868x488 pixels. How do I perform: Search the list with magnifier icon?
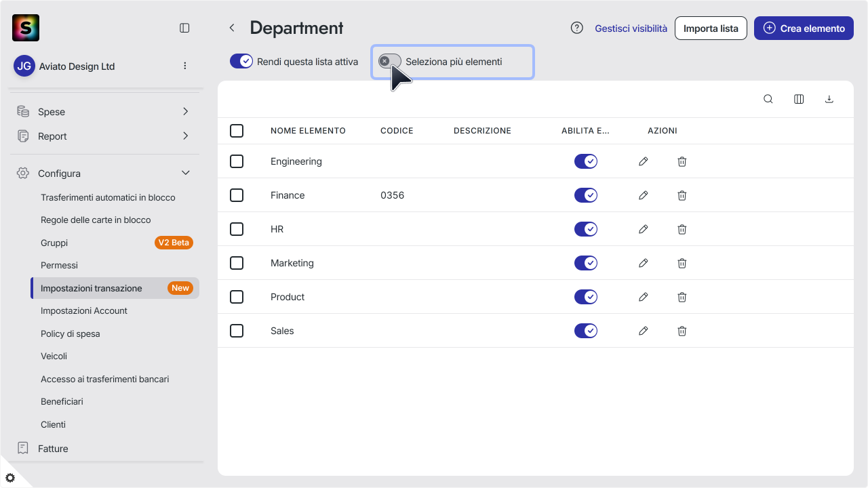pos(768,99)
